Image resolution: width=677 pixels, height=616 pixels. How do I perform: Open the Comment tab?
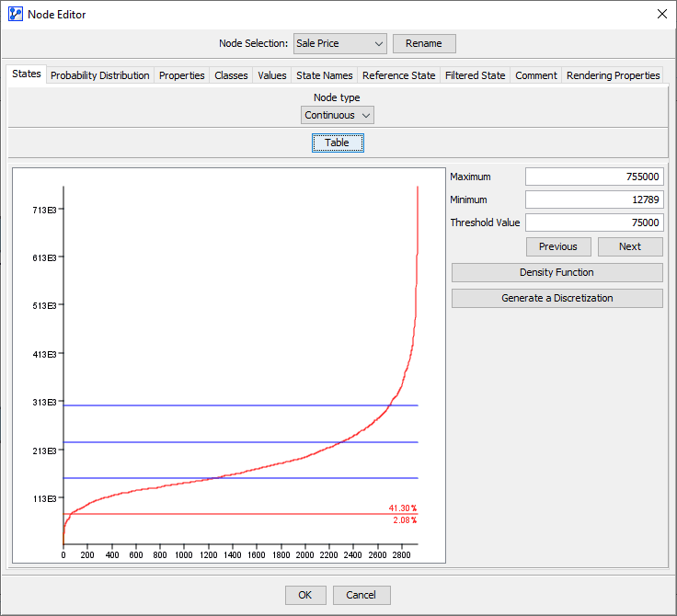[536, 75]
